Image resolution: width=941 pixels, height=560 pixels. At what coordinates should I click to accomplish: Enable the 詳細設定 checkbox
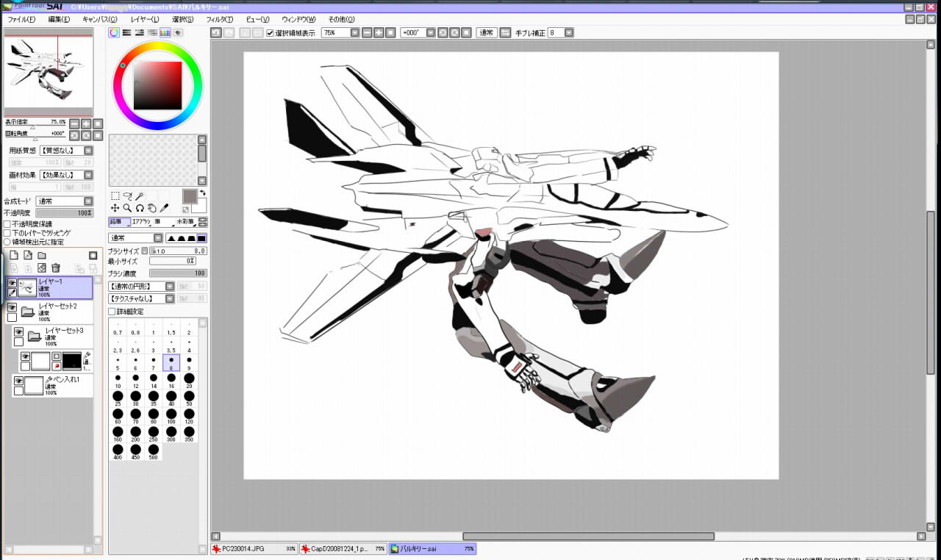coord(112,312)
